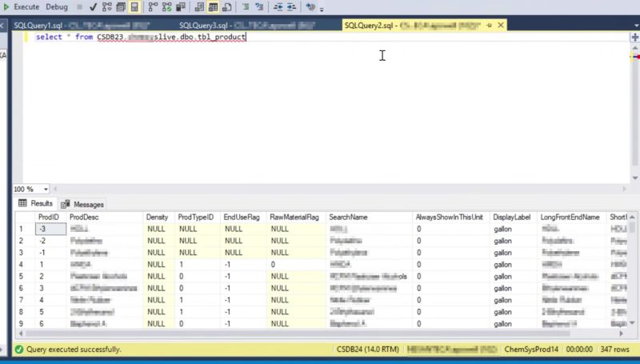The height and width of the screenshot is (364, 640).
Task: Click the editor vertical scrollbar down arrow
Action: point(635,178)
